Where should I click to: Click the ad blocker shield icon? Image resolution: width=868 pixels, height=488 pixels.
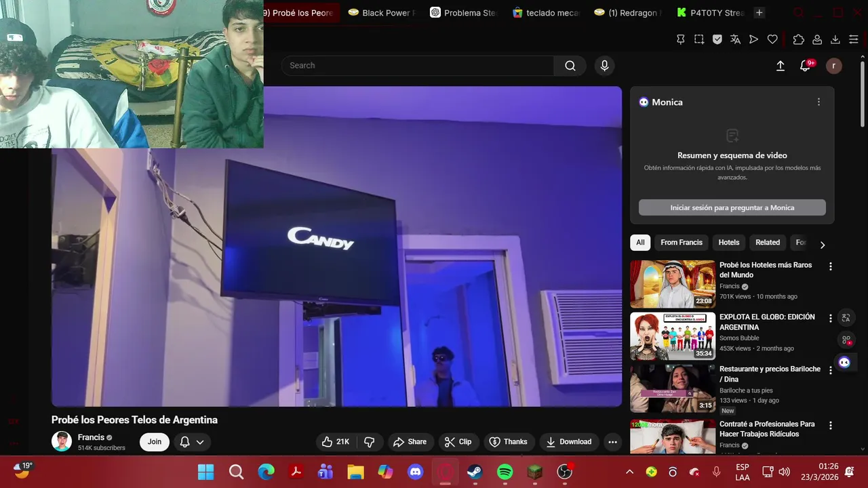point(717,39)
